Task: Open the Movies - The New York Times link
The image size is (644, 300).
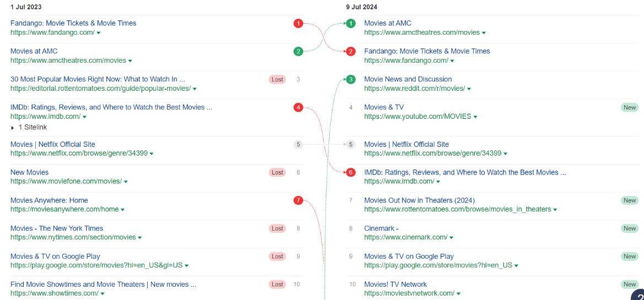Action: tap(57, 228)
